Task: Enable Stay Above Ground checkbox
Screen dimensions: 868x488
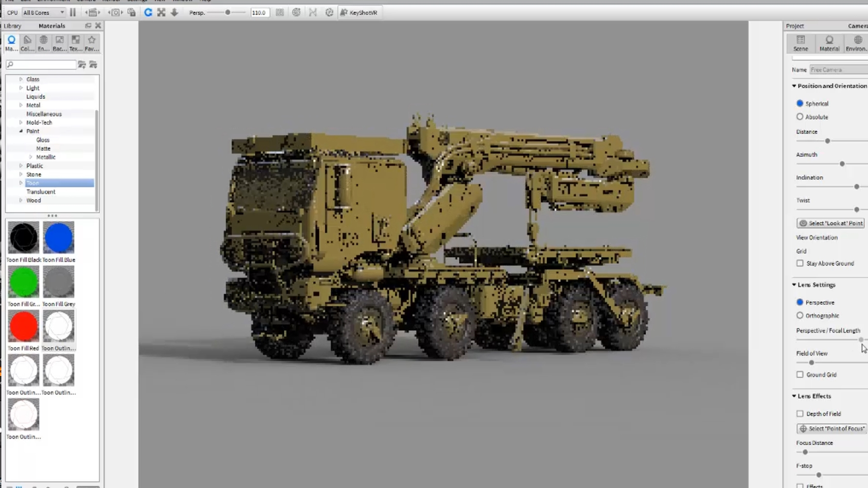Action: [800, 263]
